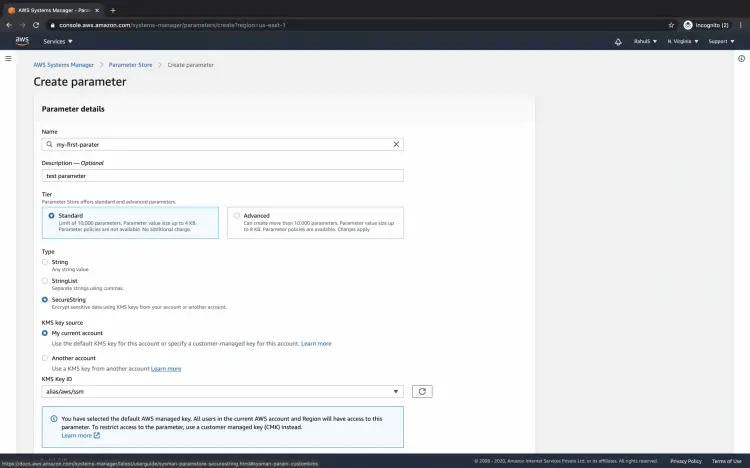Open the left navigation hamburger menu

coord(8,58)
